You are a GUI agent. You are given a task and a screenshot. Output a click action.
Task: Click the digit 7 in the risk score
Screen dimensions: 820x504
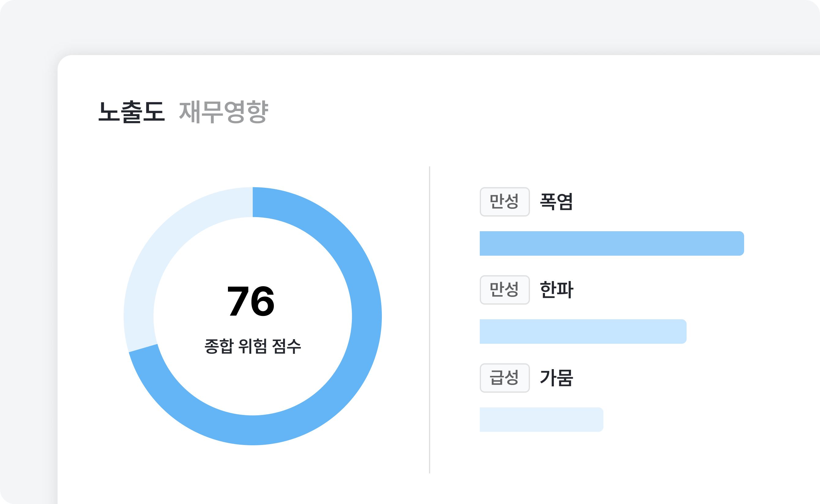point(238,301)
